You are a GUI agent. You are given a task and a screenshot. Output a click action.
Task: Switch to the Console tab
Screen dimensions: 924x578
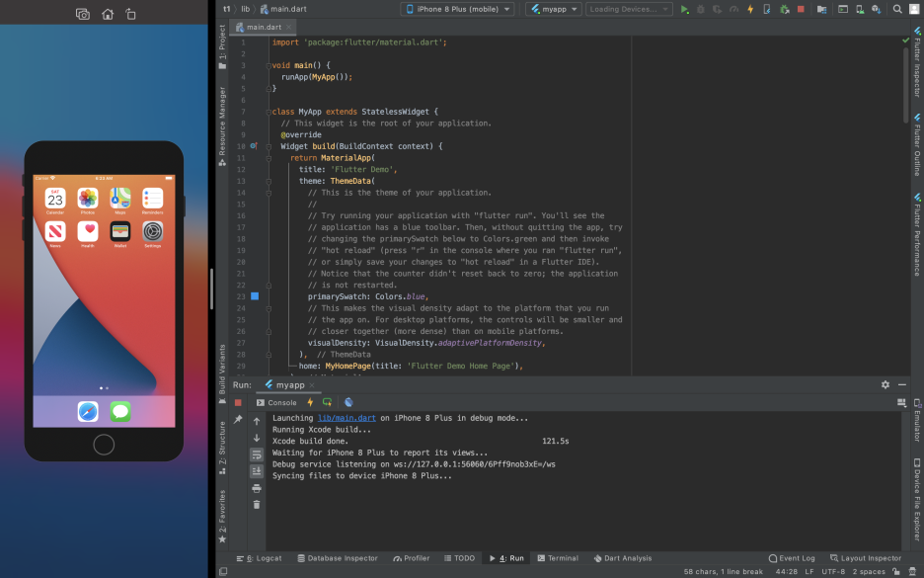click(x=276, y=402)
